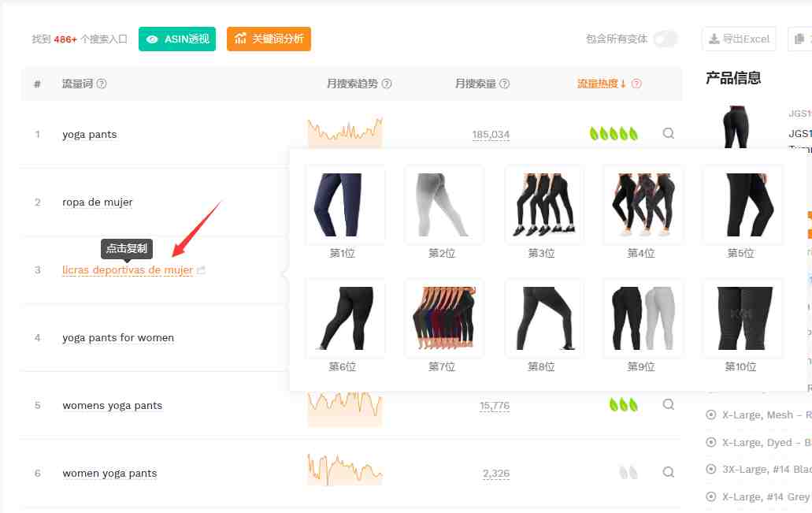Click keyword womens yoga pants
812x513 pixels.
point(113,406)
